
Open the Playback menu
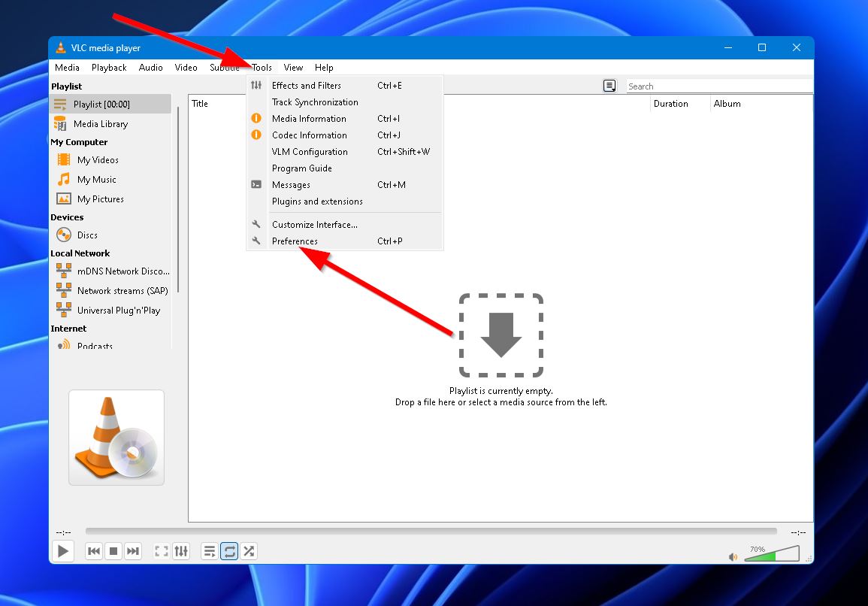tap(109, 68)
